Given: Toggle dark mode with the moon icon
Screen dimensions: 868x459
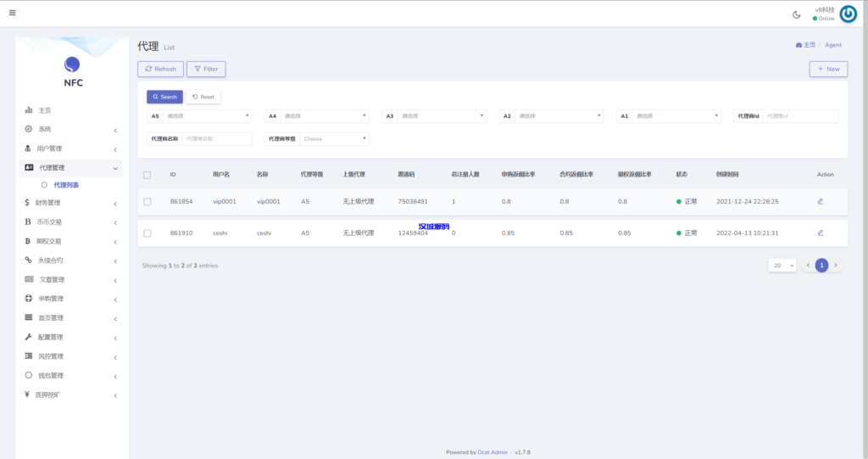Looking at the screenshot, I should pos(796,14).
